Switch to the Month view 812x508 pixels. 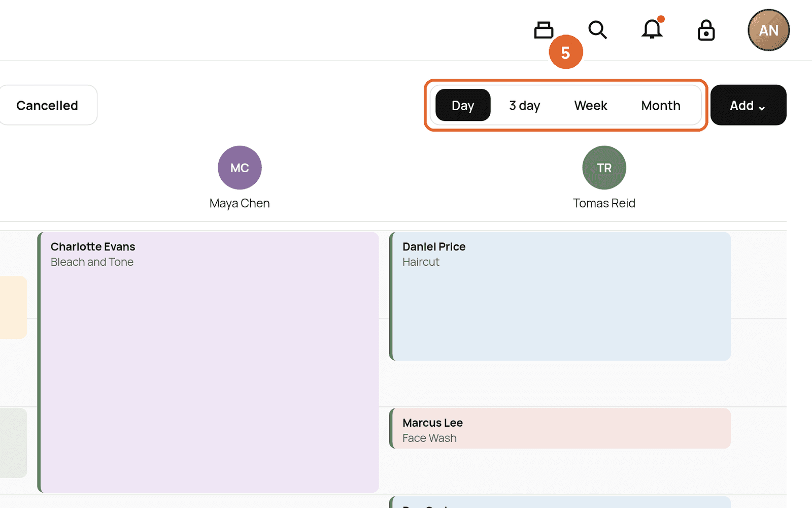(661, 105)
